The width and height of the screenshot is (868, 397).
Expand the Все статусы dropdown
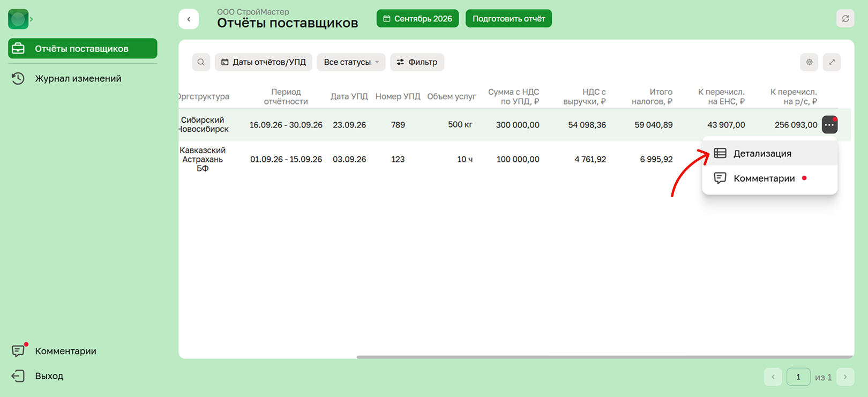(351, 62)
